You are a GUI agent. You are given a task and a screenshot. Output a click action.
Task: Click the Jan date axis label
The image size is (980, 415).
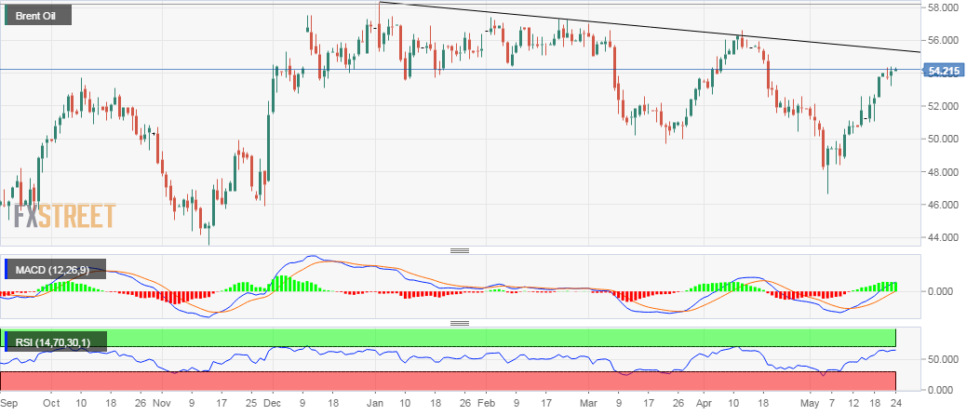(375, 403)
